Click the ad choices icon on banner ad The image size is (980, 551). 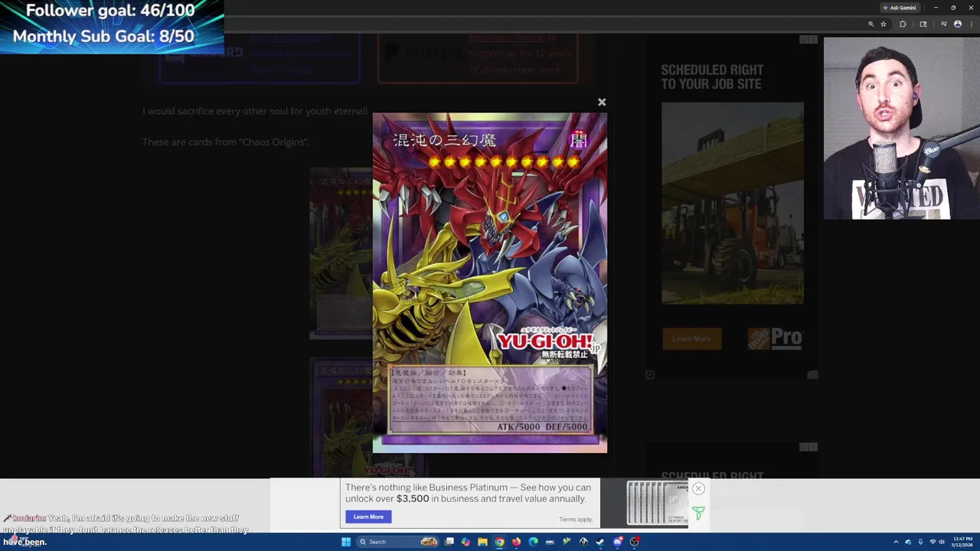coord(698,514)
